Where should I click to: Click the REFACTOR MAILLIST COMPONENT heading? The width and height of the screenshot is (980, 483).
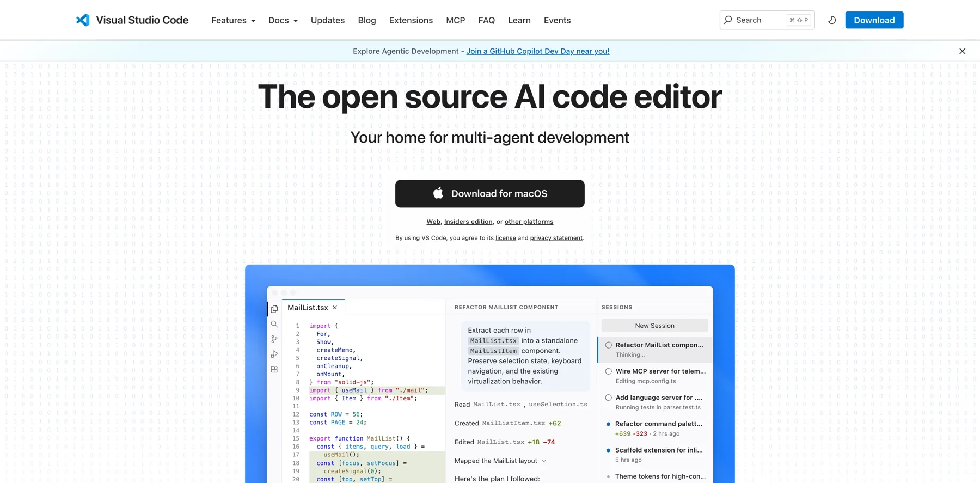coord(506,307)
